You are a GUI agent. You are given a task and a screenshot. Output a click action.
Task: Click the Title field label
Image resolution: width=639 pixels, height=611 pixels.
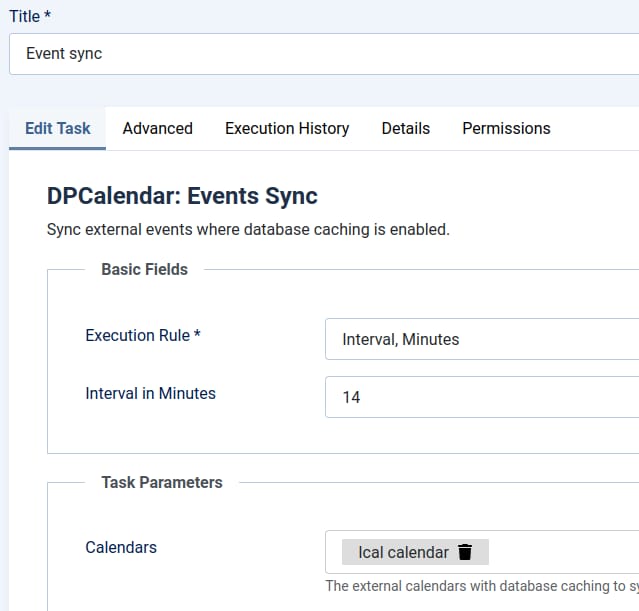30,16
